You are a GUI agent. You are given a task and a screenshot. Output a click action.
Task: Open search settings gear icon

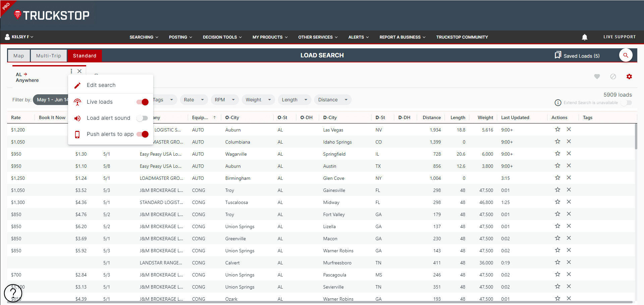click(x=629, y=77)
